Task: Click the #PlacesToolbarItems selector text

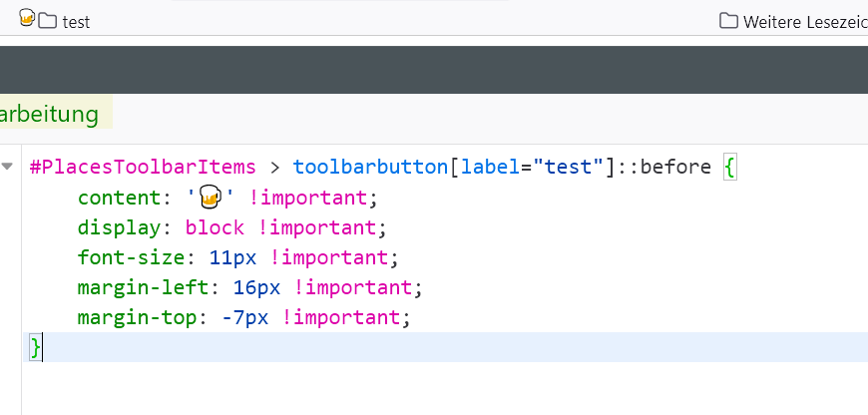Action: click(x=143, y=167)
